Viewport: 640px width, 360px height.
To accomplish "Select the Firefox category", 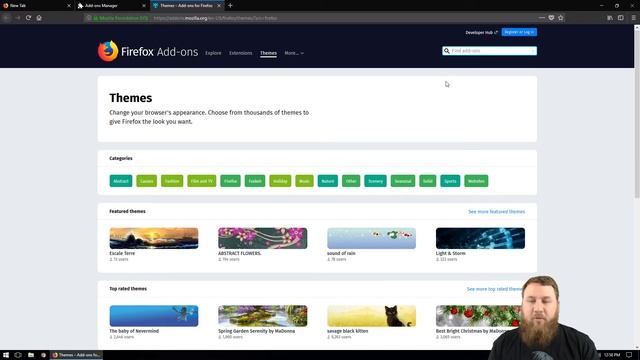I will (231, 181).
